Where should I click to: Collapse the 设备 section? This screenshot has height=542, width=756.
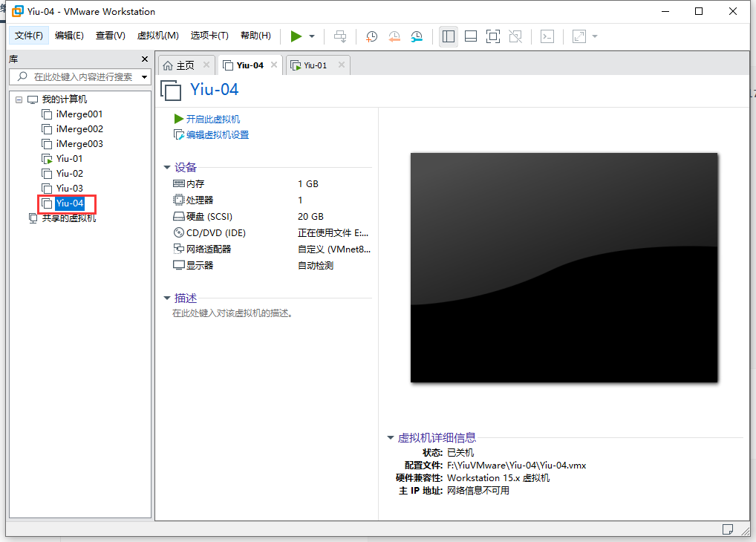(x=167, y=167)
